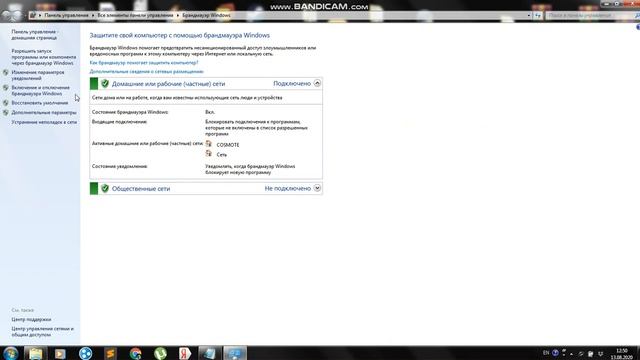Viewport: 640px width, 360px height.
Task: Go to 'Все элементы панели управления' breadcrumb
Action: [x=135, y=15]
